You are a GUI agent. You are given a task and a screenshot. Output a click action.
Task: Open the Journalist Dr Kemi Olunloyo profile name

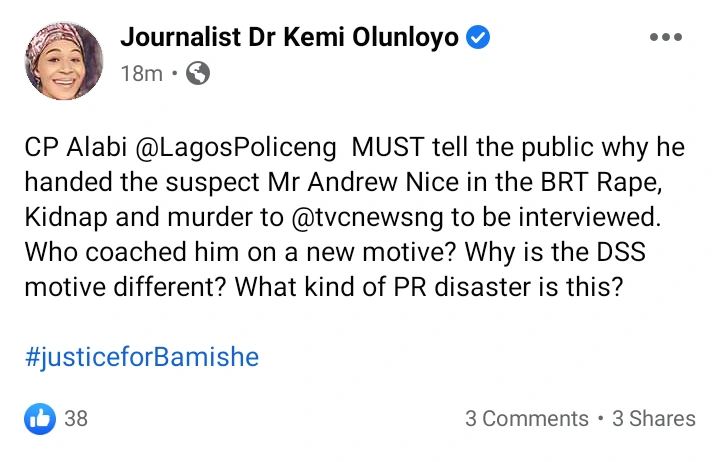(x=290, y=38)
